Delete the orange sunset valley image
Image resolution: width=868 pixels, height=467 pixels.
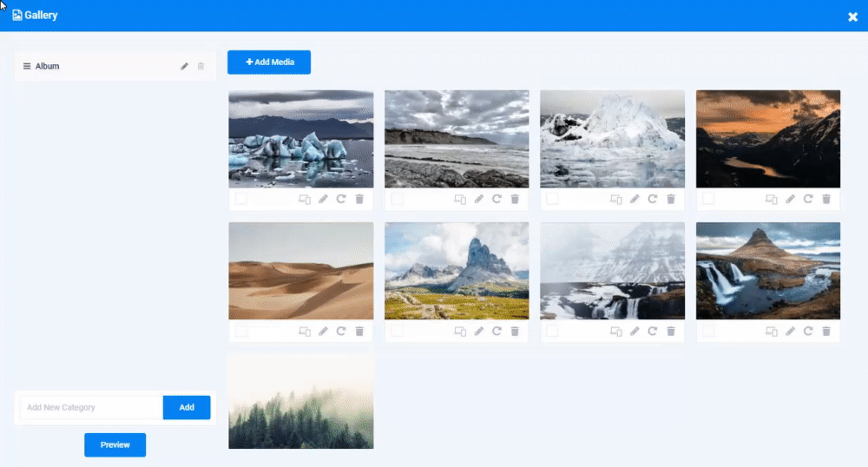[826, 199]
